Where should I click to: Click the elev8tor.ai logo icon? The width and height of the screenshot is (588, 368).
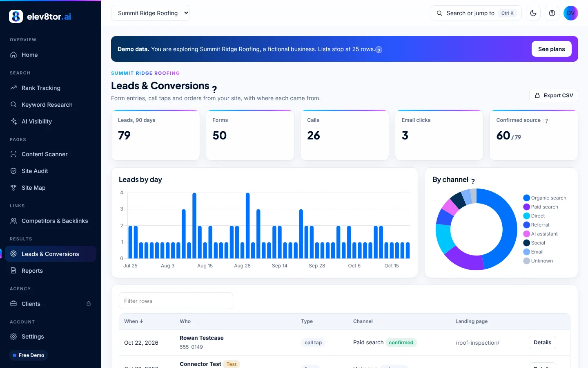(16, 16)
